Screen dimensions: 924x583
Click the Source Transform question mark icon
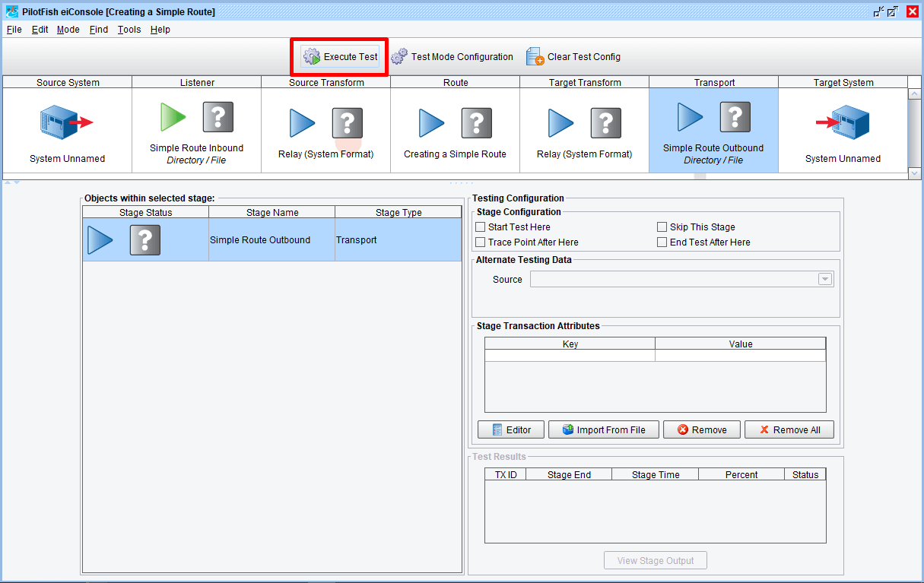tap(347, 122)
